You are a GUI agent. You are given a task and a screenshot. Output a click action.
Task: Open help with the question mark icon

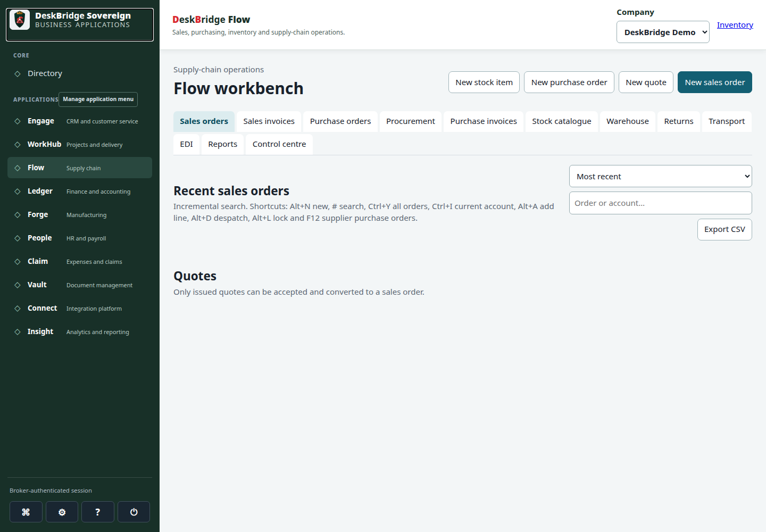[98, 512]
